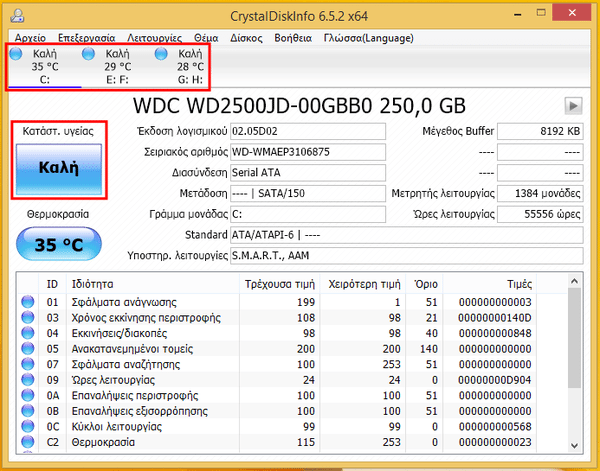Open the Επεξεργασία menu

tap(86, 38)
